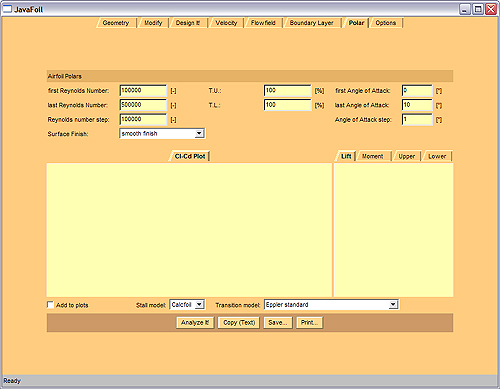Open the Lower plot tab

[x=437, y=156]
